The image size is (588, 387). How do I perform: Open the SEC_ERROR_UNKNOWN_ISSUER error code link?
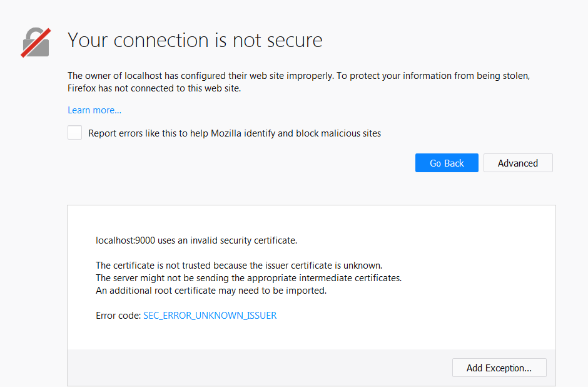(x=210, y=316)
